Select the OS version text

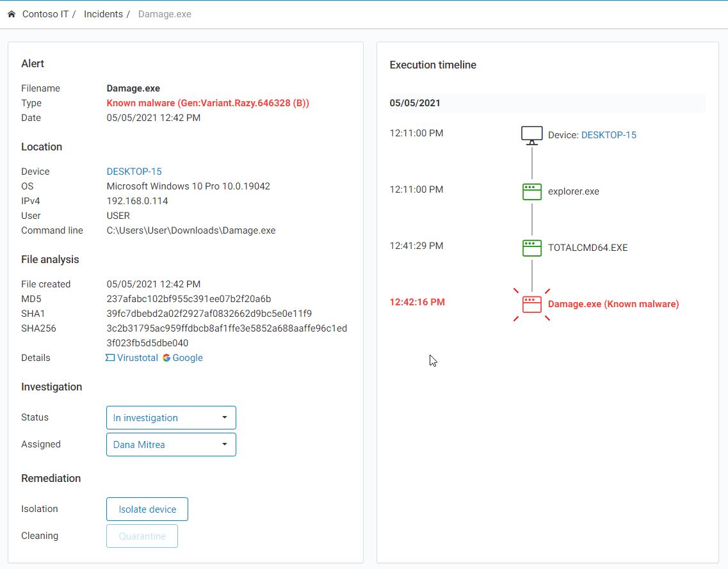188,186
